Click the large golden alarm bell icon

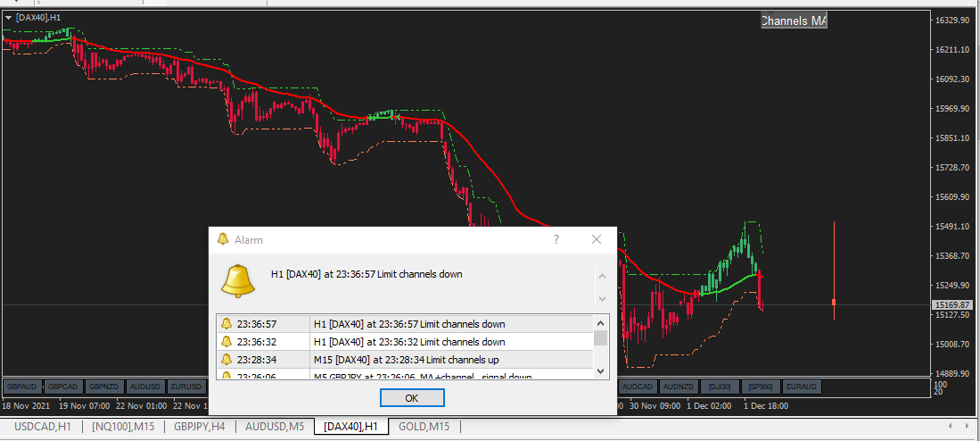(x=238, y=280)
